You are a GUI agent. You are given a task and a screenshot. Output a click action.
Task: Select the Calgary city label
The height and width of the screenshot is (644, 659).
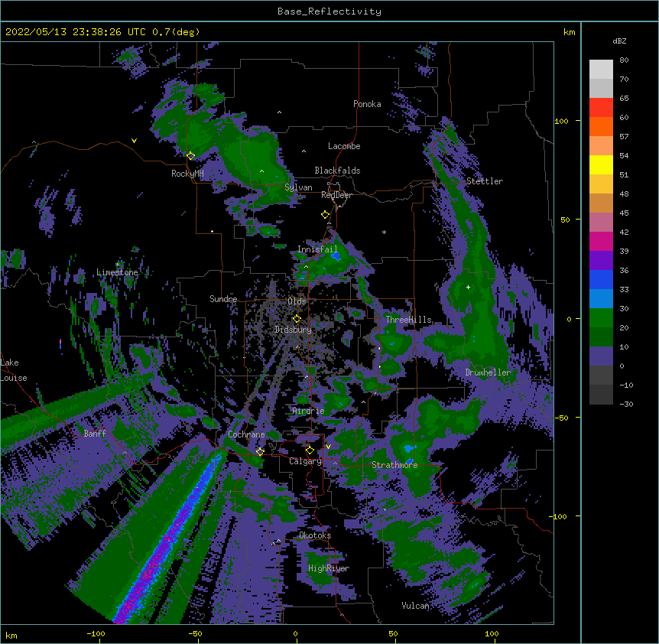tap(305, 461)
